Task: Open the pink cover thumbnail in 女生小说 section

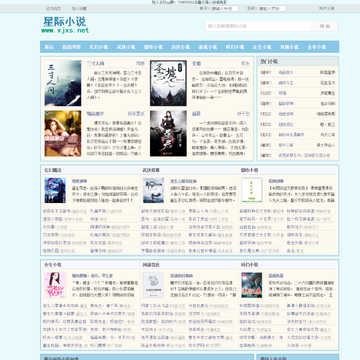Action: [x=55, y=285]
